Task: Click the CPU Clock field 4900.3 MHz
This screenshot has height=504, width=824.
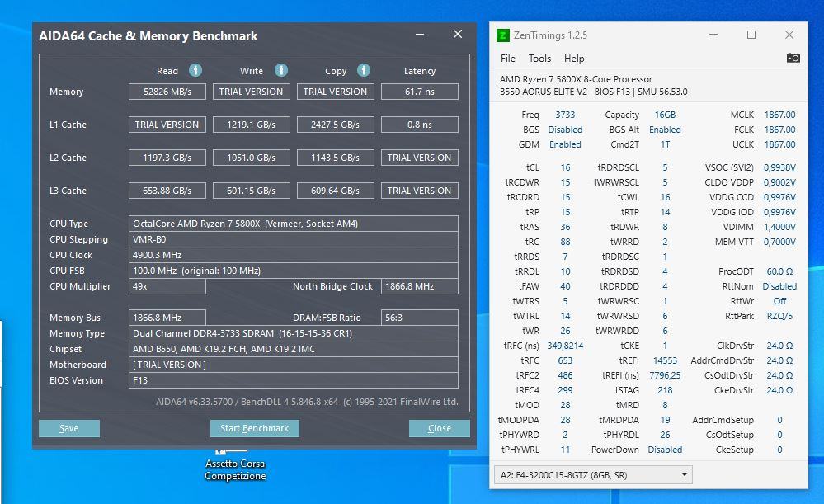Action: click(294, 255)
